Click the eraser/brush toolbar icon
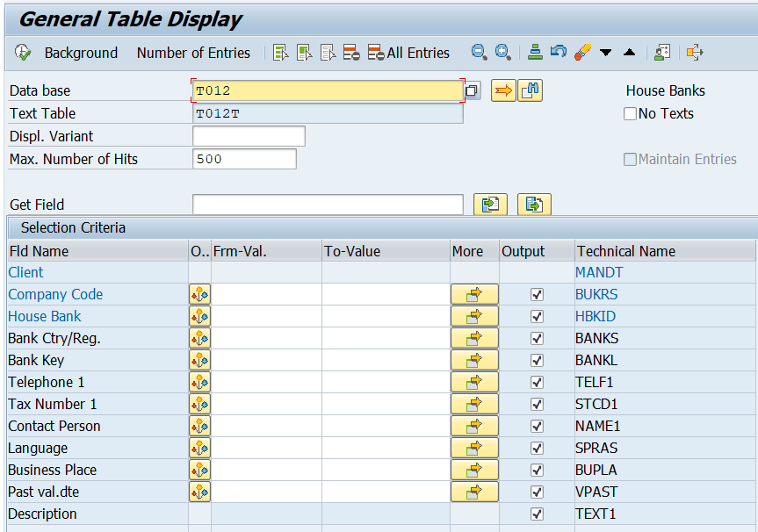Image resolution: width=758 pixels, height=532 pixels. pos(582,52)
